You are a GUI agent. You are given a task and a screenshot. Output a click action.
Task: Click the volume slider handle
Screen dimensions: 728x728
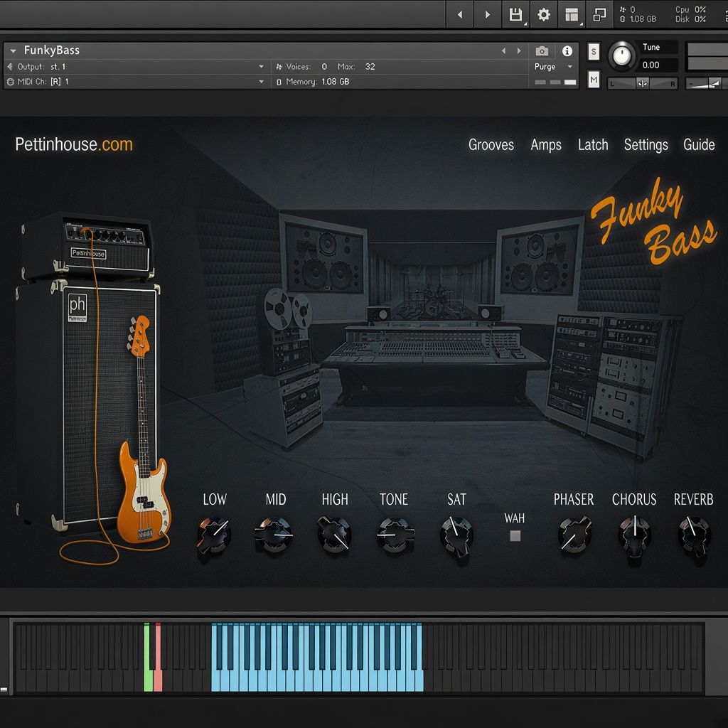[715, 84]
